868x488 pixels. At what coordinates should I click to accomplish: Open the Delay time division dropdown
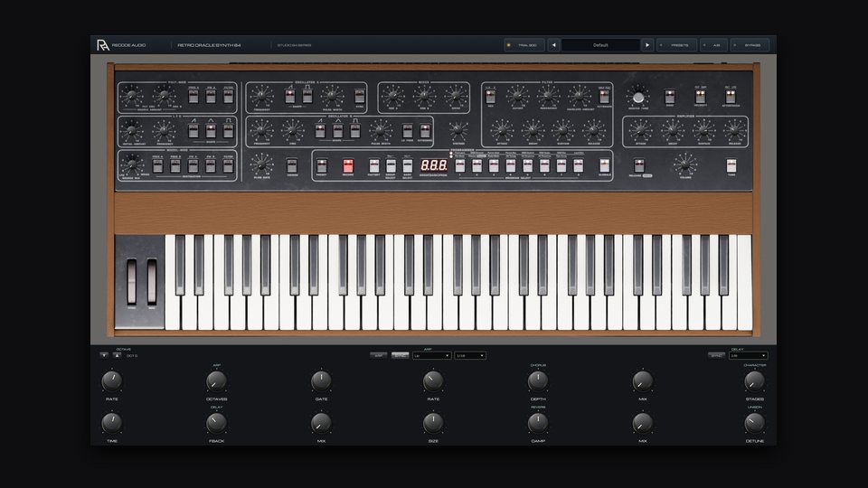(748, 356)
